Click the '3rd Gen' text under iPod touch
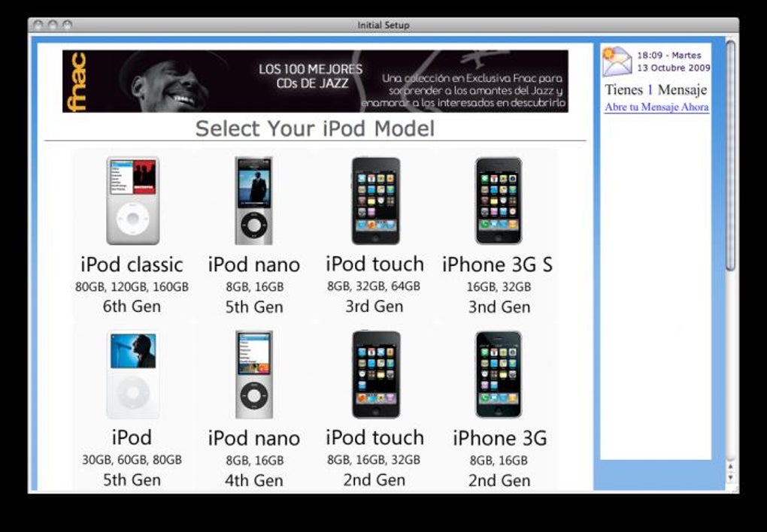Viewport: 767px width, 532px height. point(374,307)
